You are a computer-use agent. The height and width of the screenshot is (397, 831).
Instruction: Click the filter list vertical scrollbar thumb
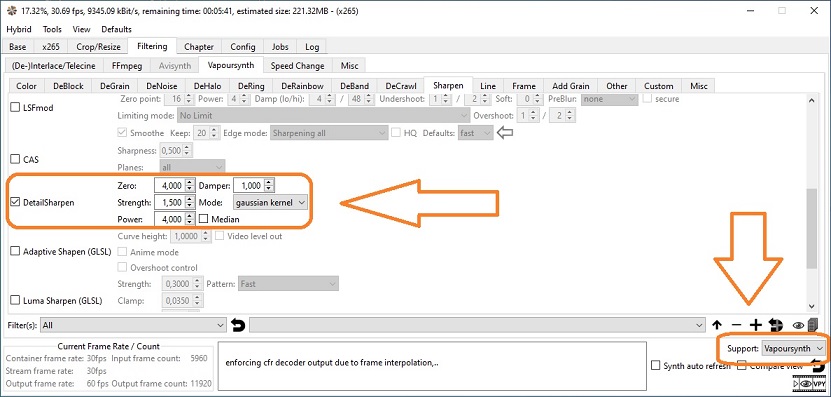[x=811, y=228]
